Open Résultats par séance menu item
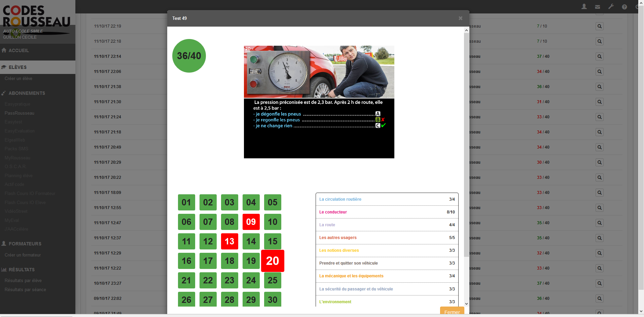The height and width of the screenshot is (317, 644). pos(25,289)
